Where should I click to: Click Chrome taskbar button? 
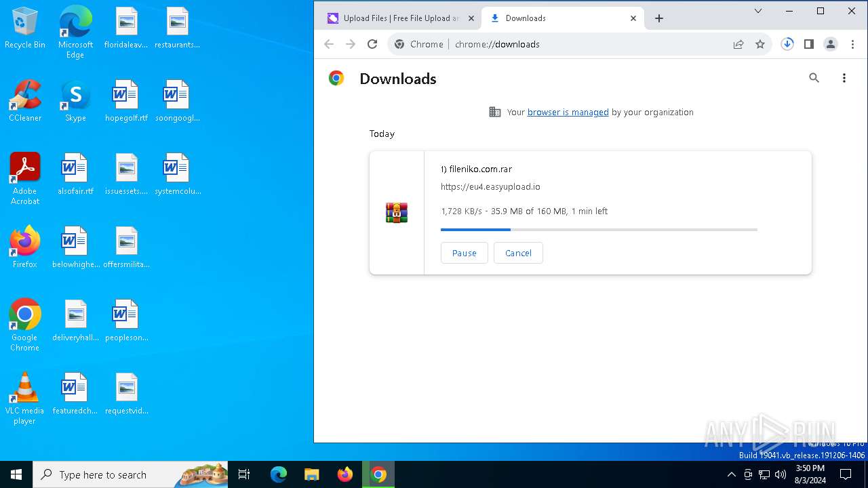[x=378, y=474]
